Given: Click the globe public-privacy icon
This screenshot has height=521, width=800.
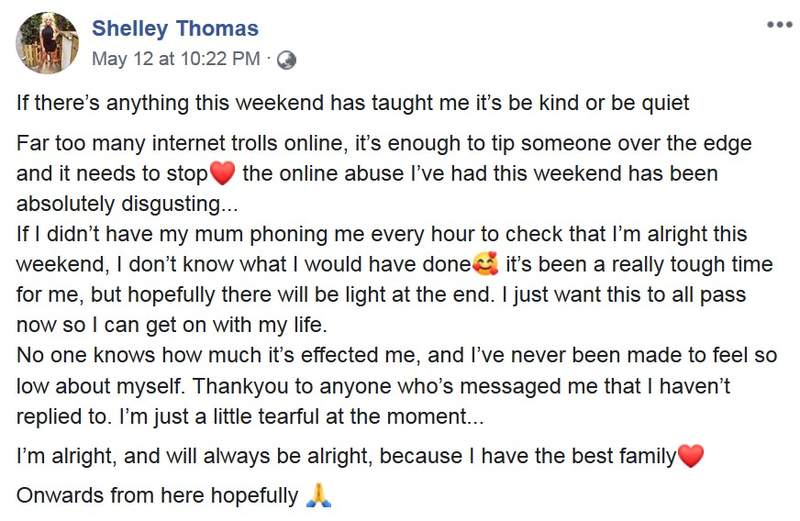Looking at the screenshot, I should pyautogui.click(x=286, y=59).
